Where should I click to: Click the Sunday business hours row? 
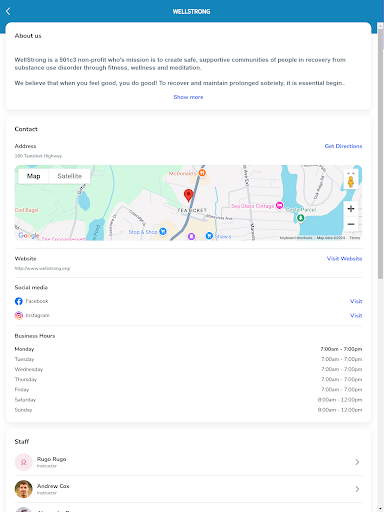pyautogui.click(x=188, y=410)
